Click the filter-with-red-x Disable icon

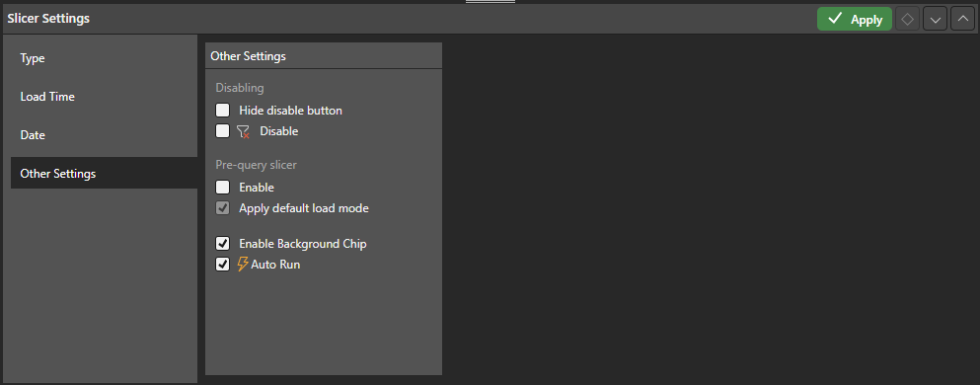pos(243,131)
